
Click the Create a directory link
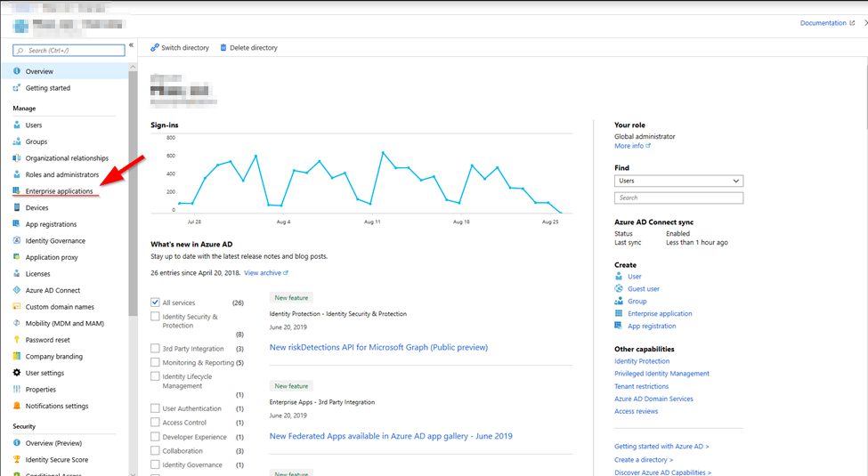[x=644, y=459]
